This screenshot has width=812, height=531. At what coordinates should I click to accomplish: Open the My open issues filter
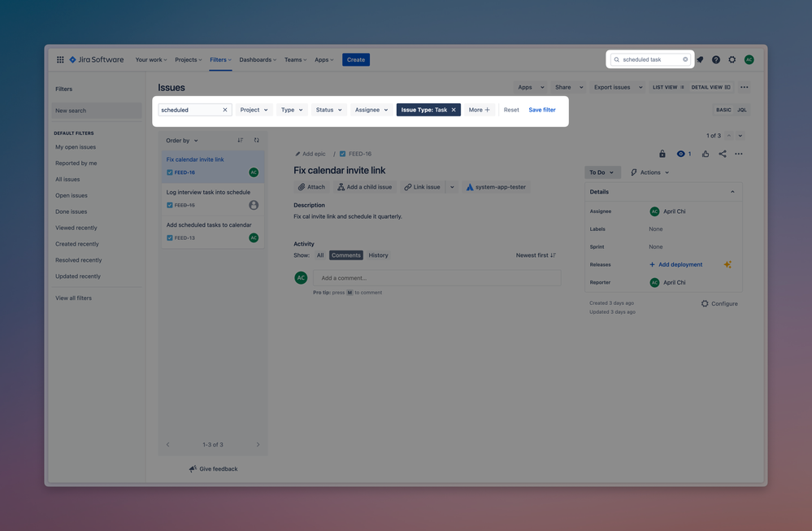76,147
